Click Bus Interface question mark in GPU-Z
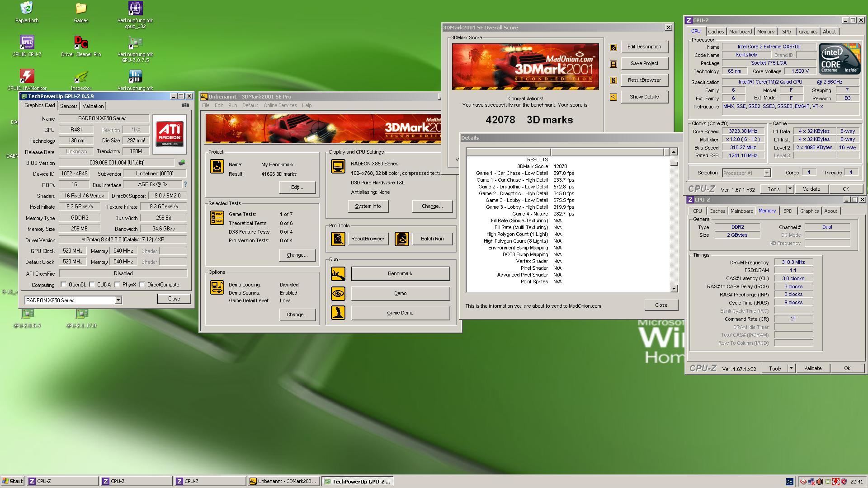868x488 pixels. 185,184
